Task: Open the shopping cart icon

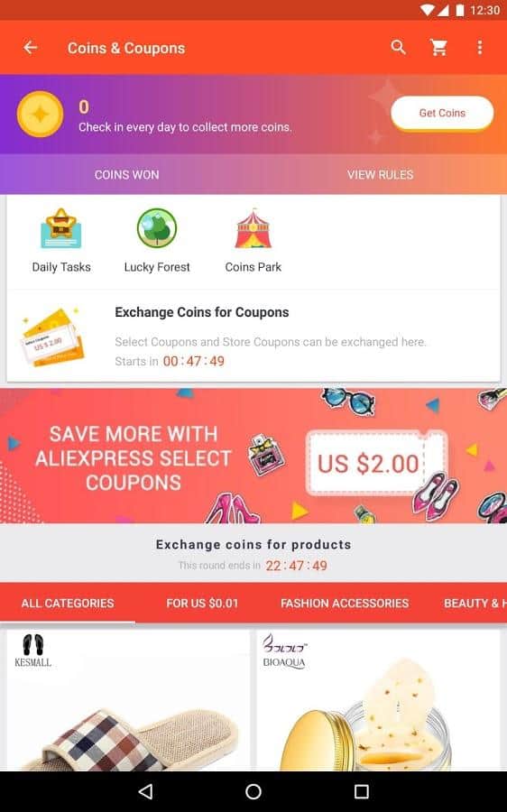Action: click(x=438, y=48)
